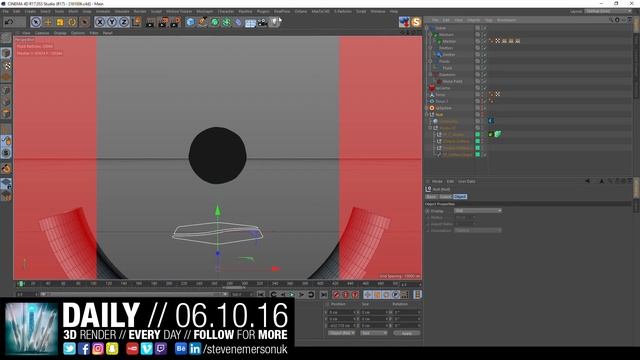Open the viewport Cameras menu
This screenshot has height=360, width=640.
click(x=42, y=33)
